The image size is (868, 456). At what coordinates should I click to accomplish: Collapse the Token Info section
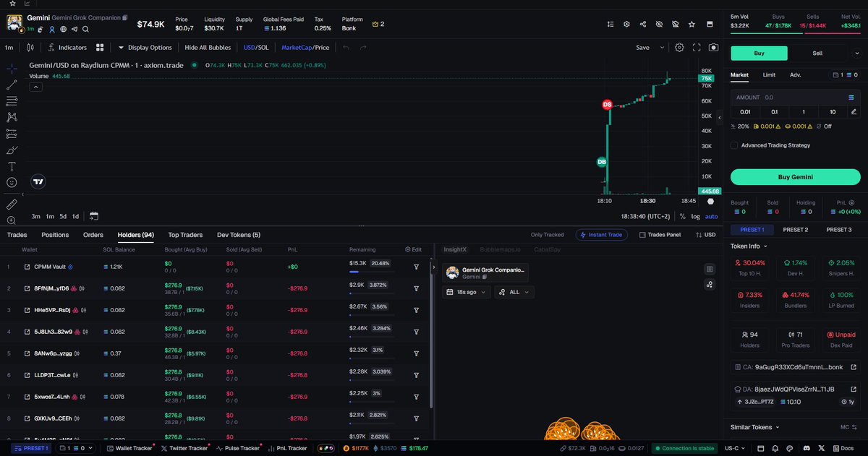coord(749,246)
